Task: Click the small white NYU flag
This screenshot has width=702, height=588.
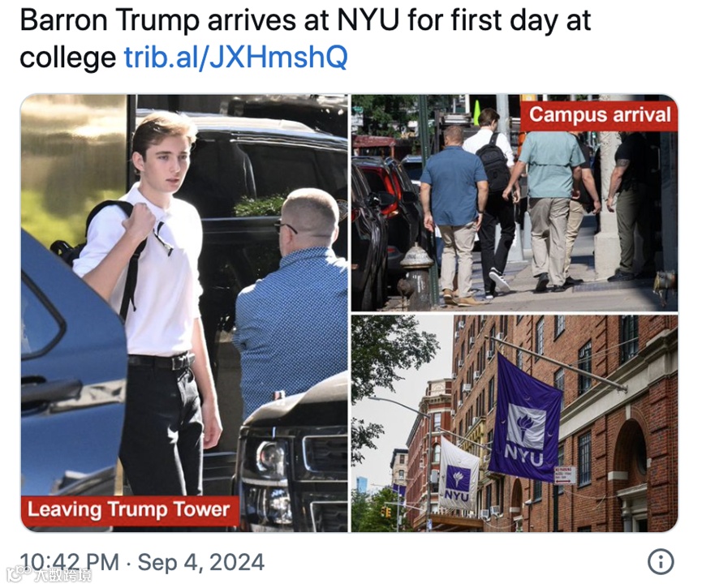Action: [x=458, y=475]
